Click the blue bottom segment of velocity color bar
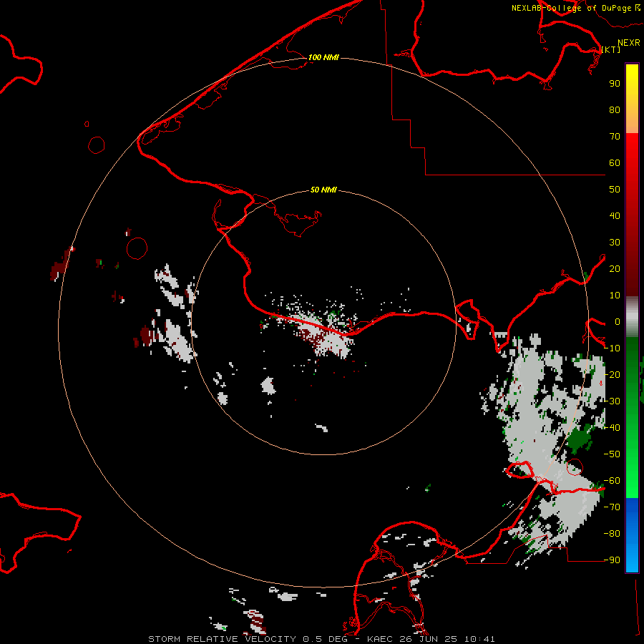The width and height of the screenshot is (644, 644). coord(632,535)
